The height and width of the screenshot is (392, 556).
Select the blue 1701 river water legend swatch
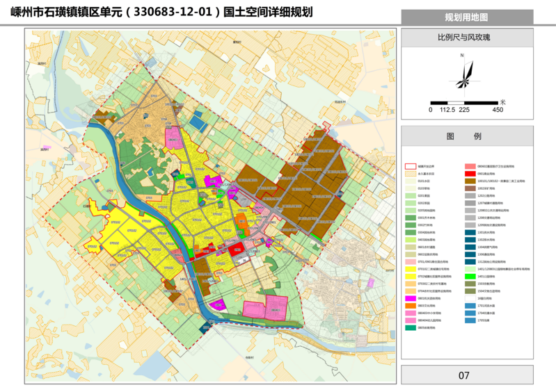coord(470,305)
